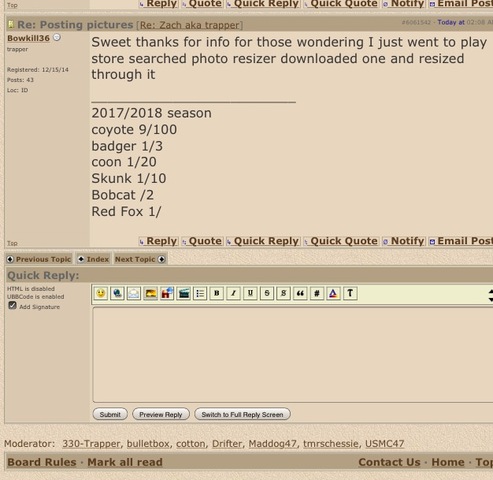Click the post number #6061542 link
Image resolution: width=493 pixels, height=480 pixels.
click(416, 22)
